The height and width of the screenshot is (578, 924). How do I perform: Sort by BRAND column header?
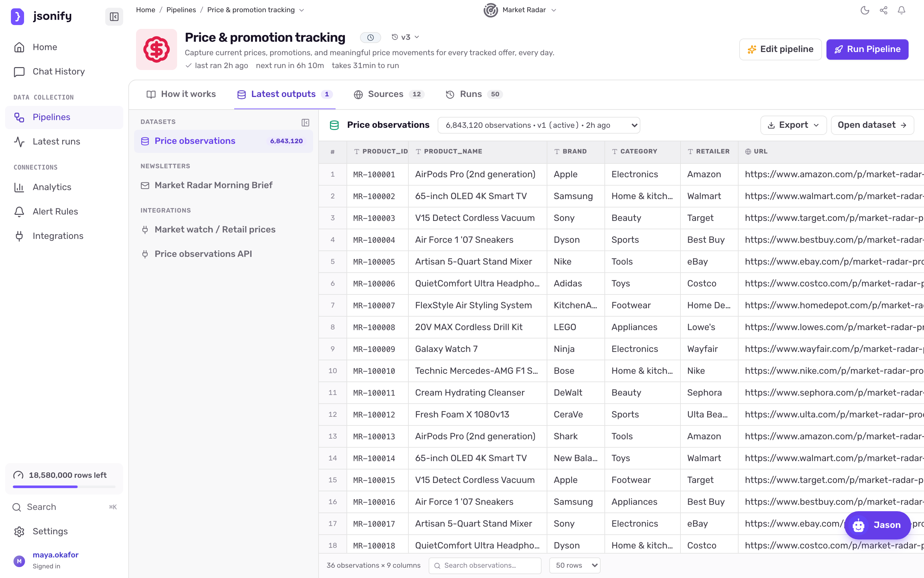tap(575, 152)
